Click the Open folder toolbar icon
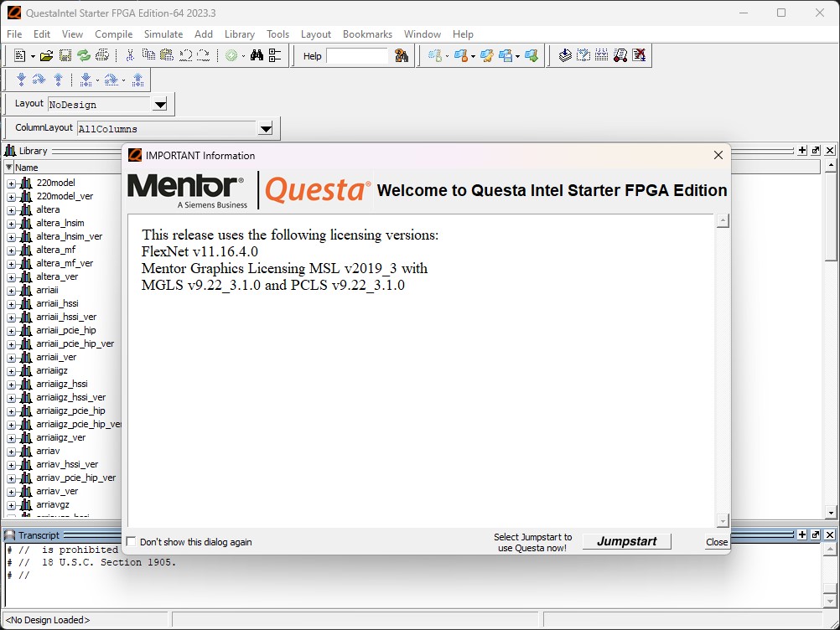 [47, 55]
